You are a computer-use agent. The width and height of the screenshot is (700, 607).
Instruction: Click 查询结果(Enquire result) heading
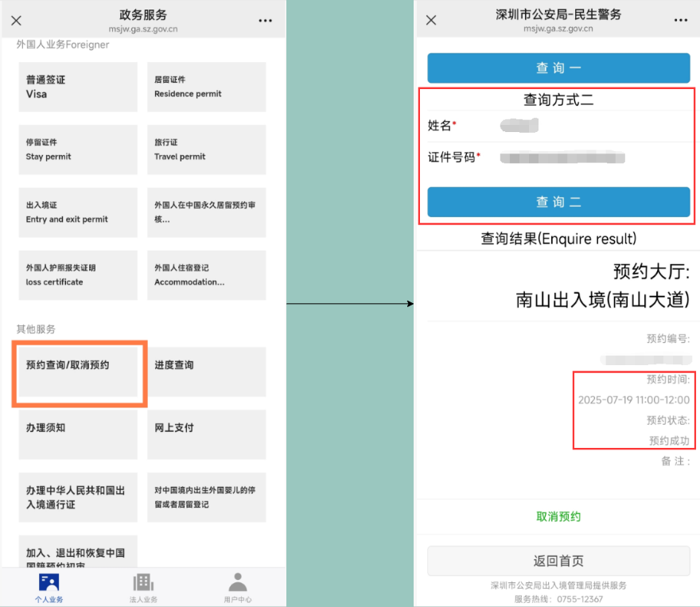(x=558, y=239)
